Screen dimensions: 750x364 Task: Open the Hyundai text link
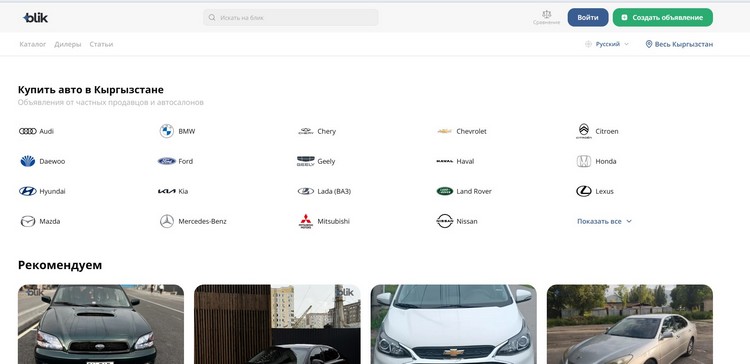click(52, 191)
